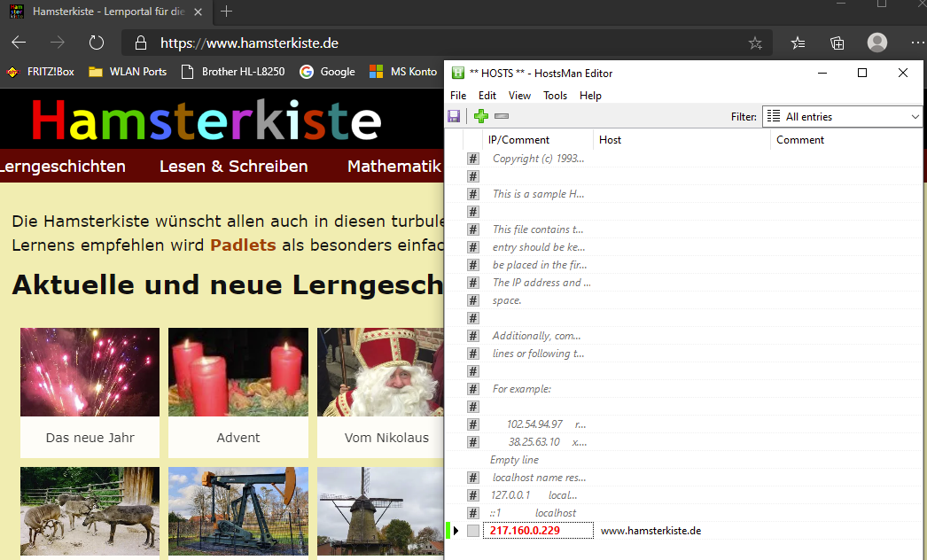Sort by Host column header
The image size is (927, 560).
click(610, 140)
